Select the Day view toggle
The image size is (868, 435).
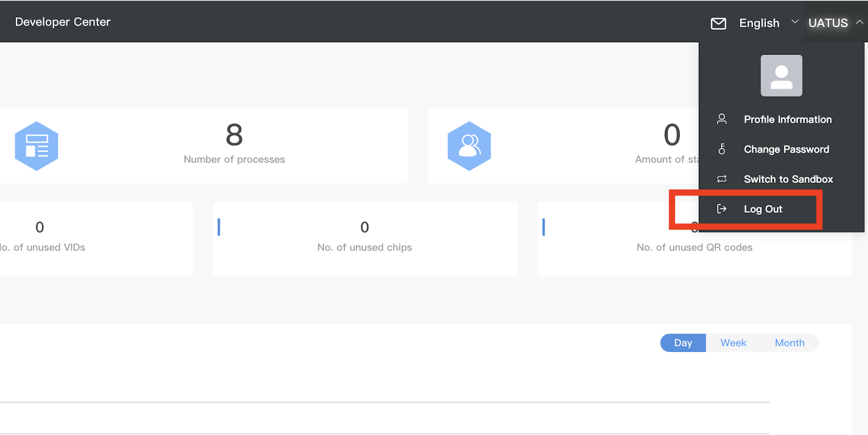pyautogui.click(x=683, y=343)
